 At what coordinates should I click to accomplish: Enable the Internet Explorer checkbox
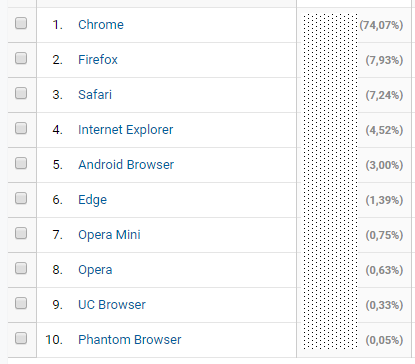click(21, 128)
